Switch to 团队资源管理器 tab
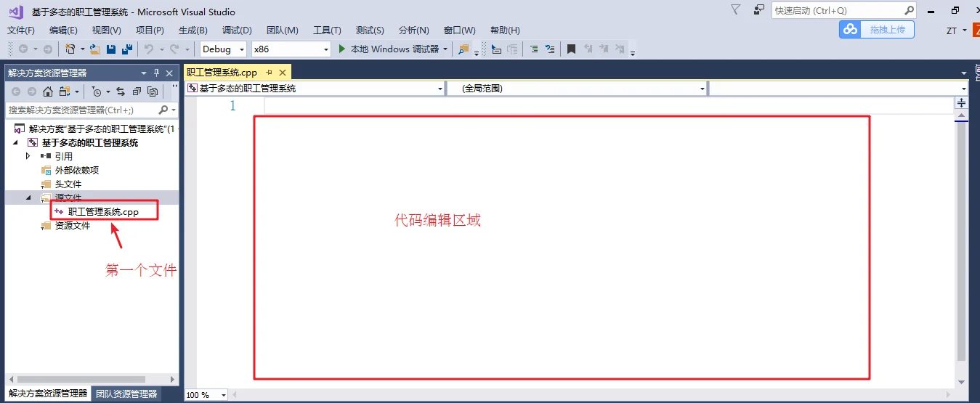Screen dimensions: 980x403 point(126,394)
